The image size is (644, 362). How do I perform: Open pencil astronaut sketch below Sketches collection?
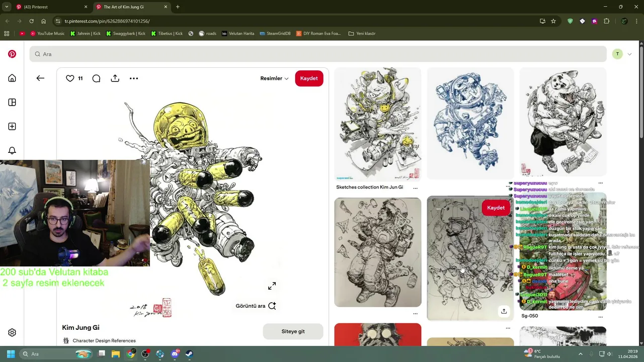point(377,252)
